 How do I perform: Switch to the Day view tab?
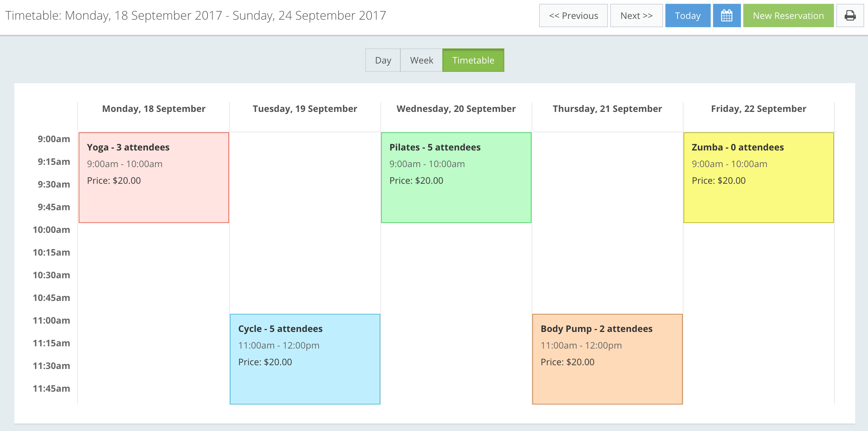[x=383, y=60]
